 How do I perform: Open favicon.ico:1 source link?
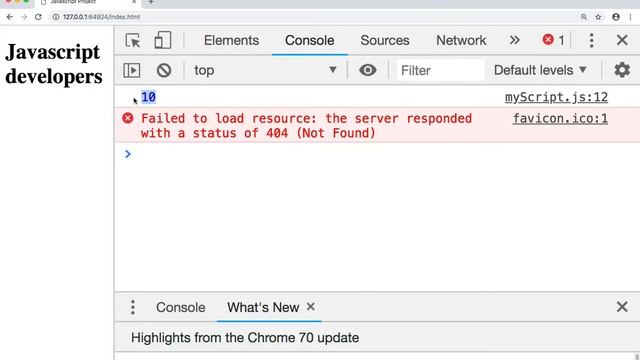(x=560, y=118)
